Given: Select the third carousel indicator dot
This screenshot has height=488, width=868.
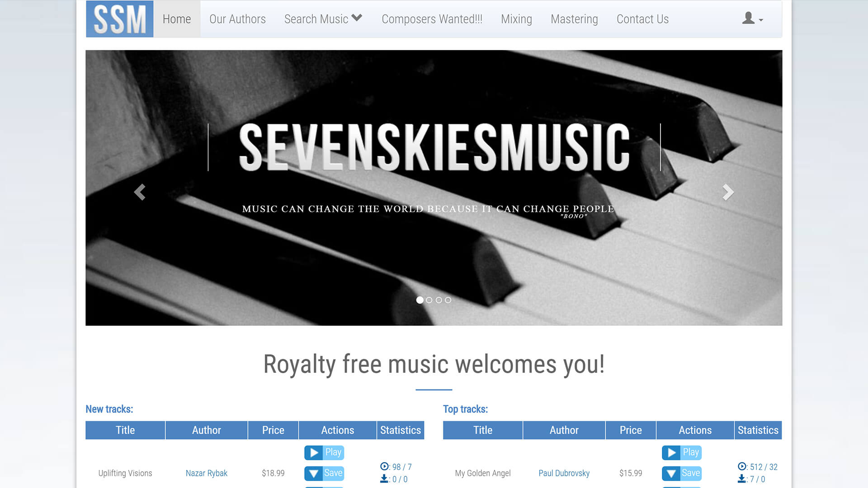Looking at the screenshot, I should 439,300.
